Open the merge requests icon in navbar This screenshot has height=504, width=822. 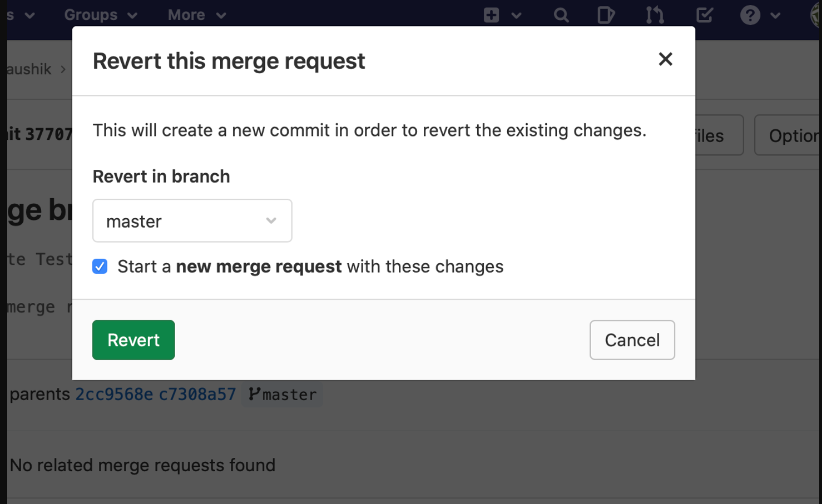click(x=655, y=15)
